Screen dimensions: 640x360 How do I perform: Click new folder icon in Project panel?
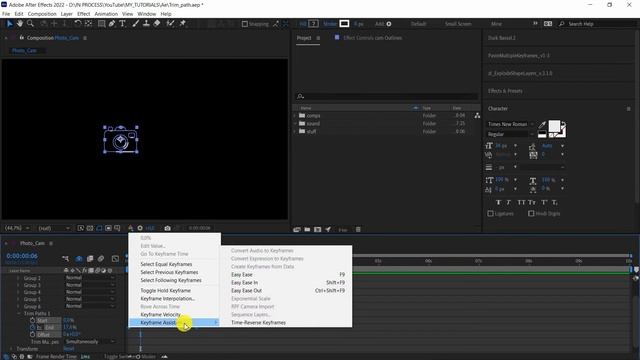pos(307,229)
